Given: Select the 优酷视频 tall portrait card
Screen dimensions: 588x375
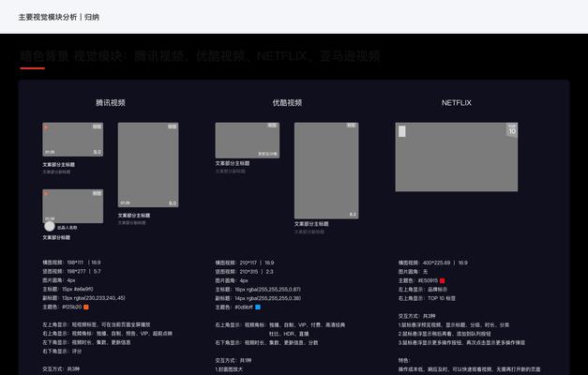Looking at the screenshot, I should click(326, 171).
